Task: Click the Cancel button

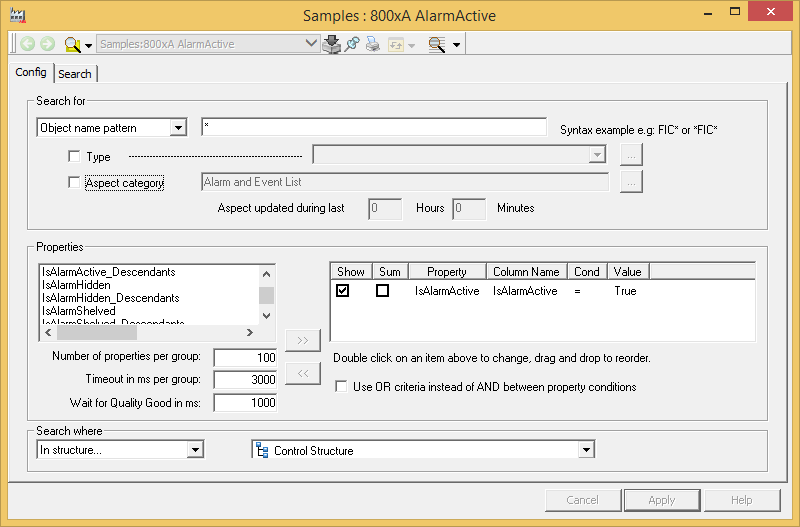Action: point(583,500)
